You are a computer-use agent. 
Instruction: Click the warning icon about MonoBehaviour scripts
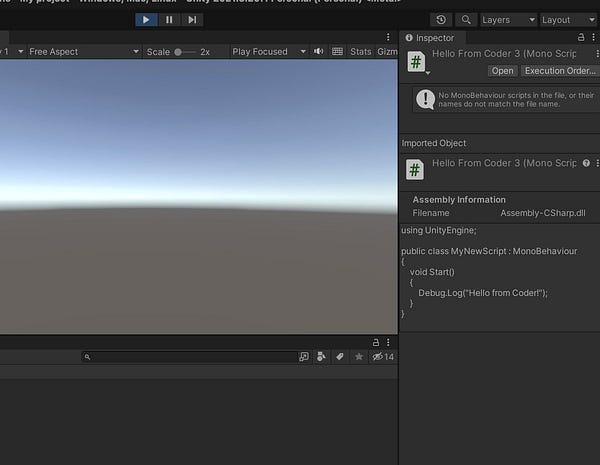pyautogui.click(x=425, y=100)
